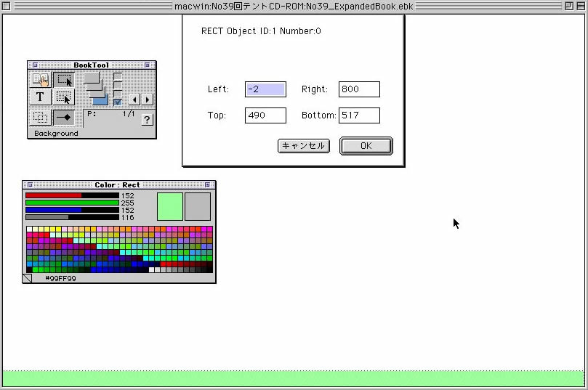Select the line with diamond tool
Viewport: 588px width, 390px height.
[64, 117]
